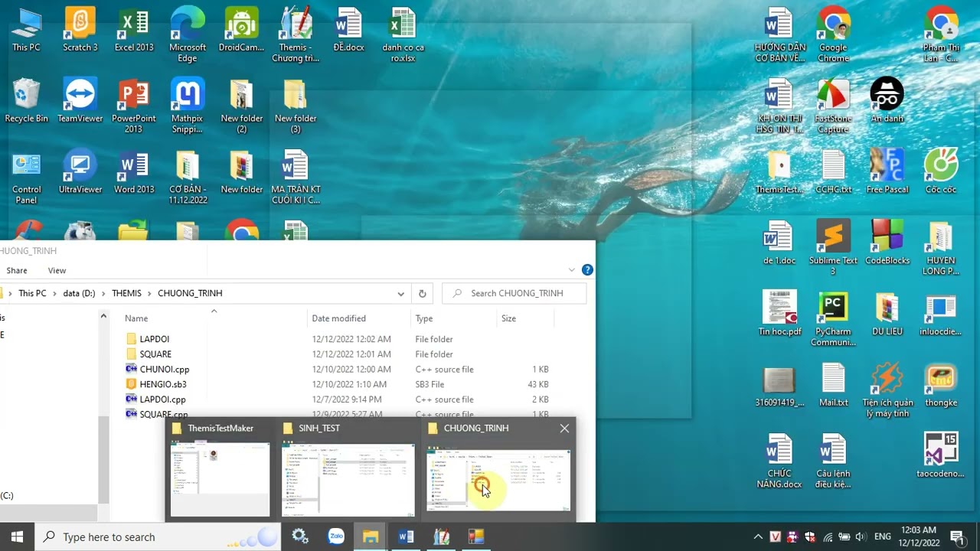Expand the chevron after data (D:) in the address bar

[x=104, y=293]
